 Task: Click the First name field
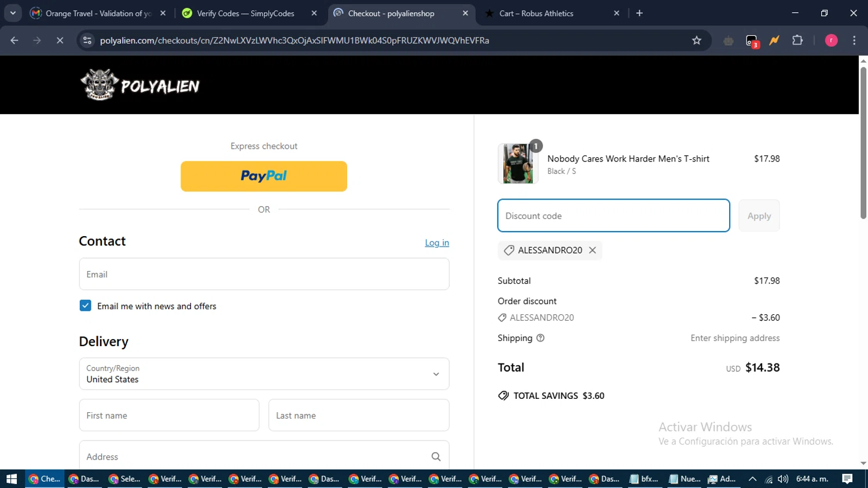click(169, 415)
